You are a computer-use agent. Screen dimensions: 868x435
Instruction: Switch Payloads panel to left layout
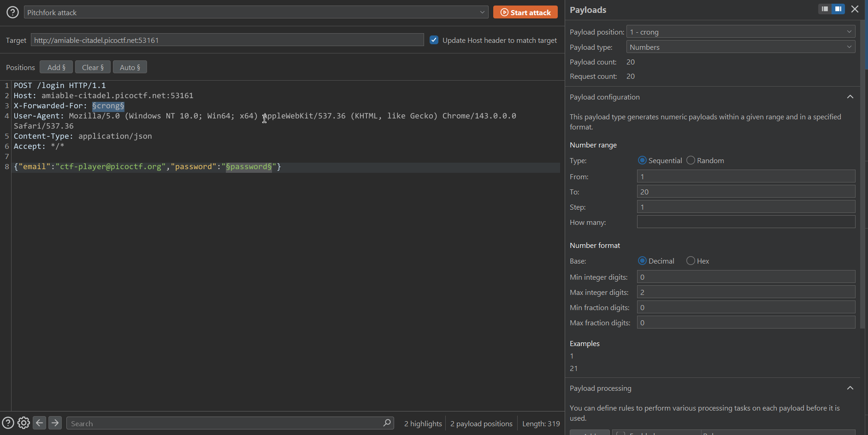click(825, 9)
